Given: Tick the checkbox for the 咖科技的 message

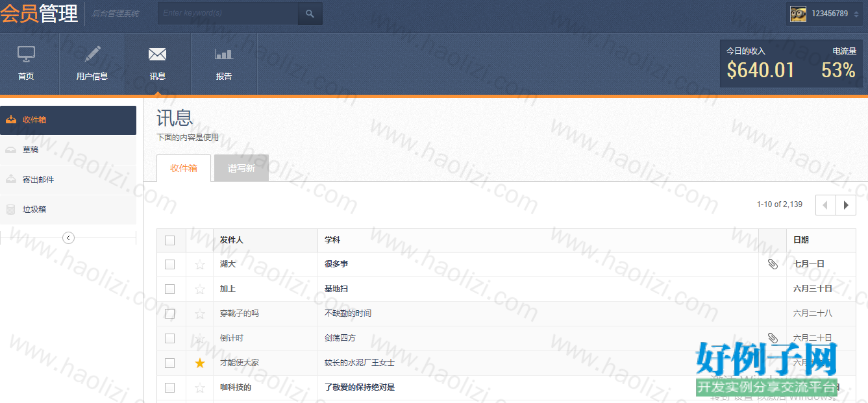Looking at the screenshot, I should point(170,387).
